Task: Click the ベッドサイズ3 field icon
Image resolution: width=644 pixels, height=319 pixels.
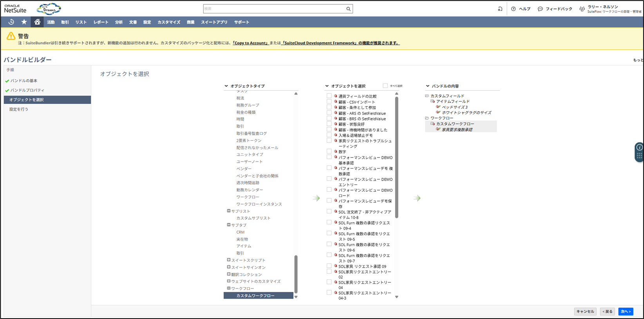Action: click(x=438, y=107)
